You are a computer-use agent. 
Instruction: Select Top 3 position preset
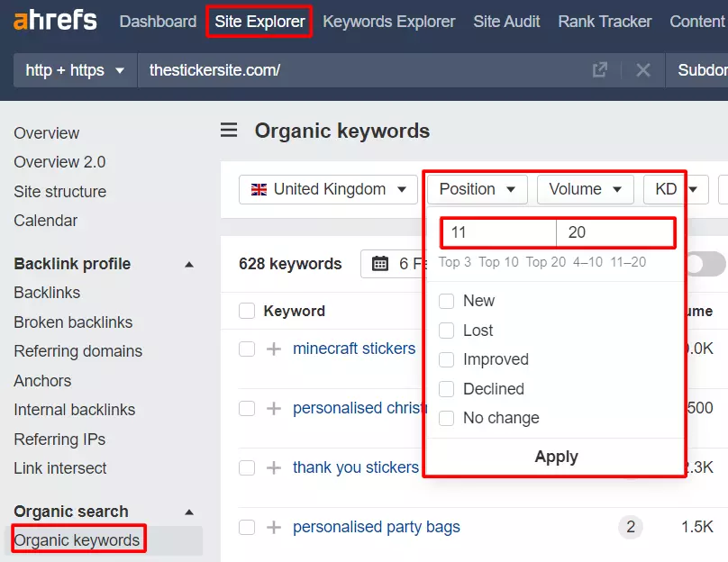pyautogui.click(x=455, y=262)
